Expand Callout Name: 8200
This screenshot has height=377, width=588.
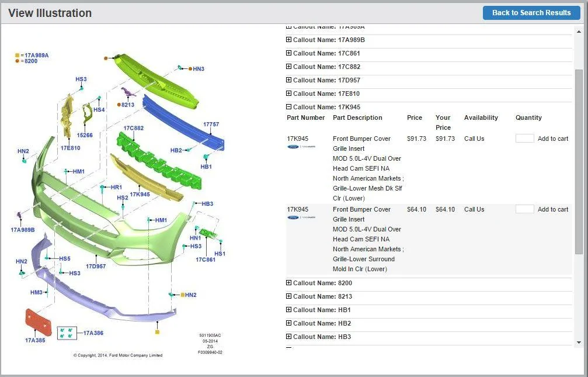click(288, 283)
